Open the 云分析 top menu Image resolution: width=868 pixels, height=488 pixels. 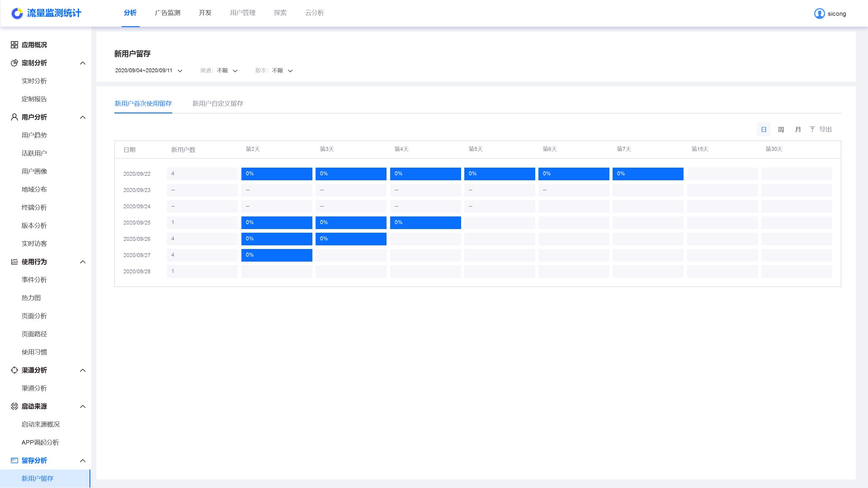pyautogui.click(x=315, y=13)
